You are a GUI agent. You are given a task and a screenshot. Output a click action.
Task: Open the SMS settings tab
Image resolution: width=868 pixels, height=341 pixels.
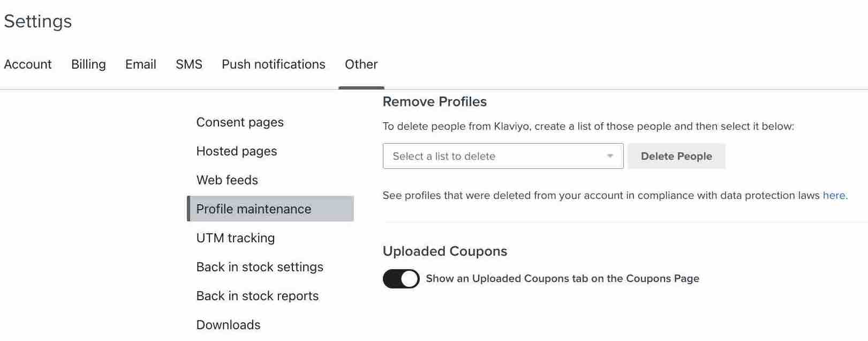[x=188, y=64]
